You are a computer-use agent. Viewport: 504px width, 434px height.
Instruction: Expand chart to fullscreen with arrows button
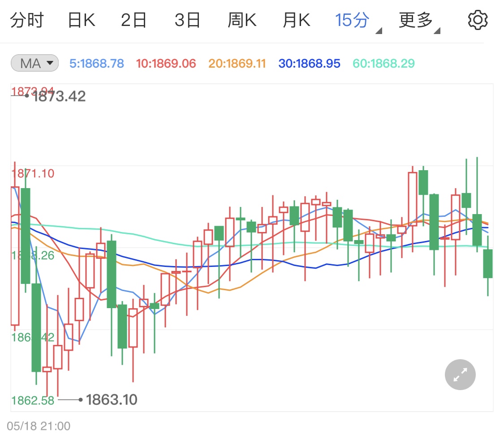point(460,374)
